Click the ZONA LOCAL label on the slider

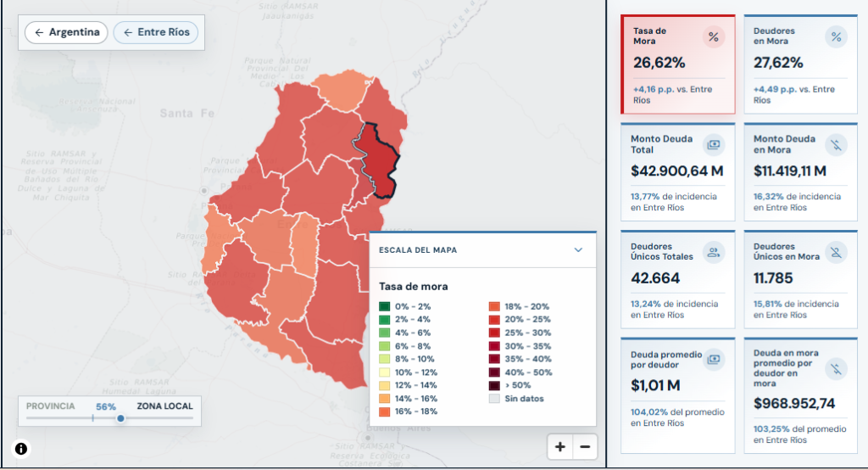pos(165,406)
